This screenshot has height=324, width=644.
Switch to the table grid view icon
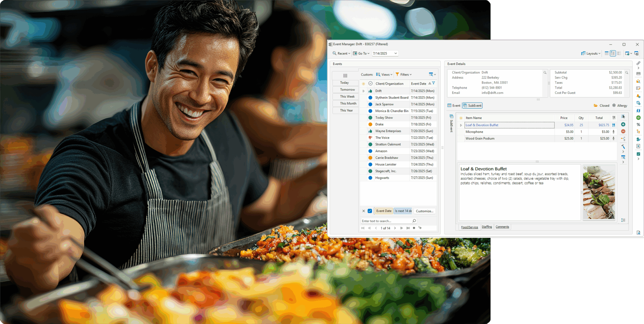[607, 53]
